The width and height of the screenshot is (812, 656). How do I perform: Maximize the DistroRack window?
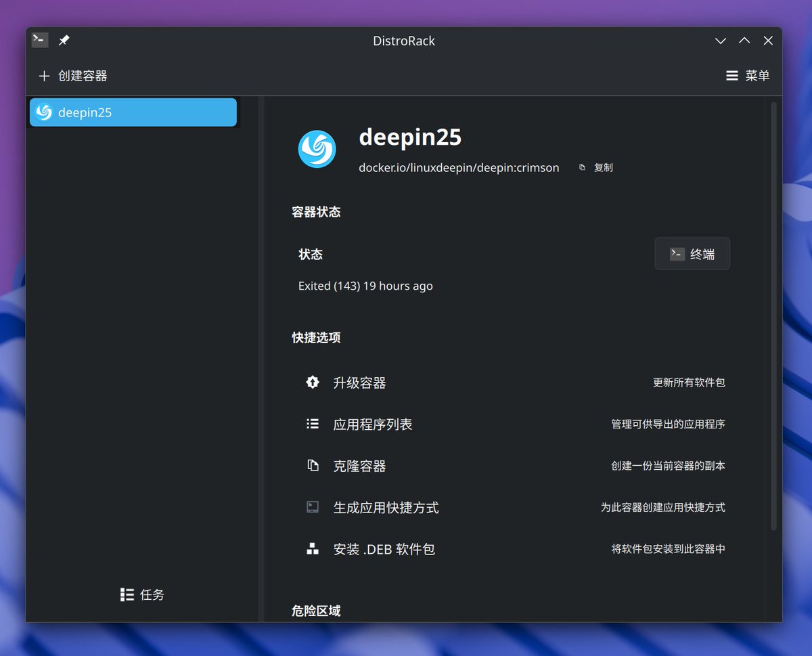pos(744,41)
